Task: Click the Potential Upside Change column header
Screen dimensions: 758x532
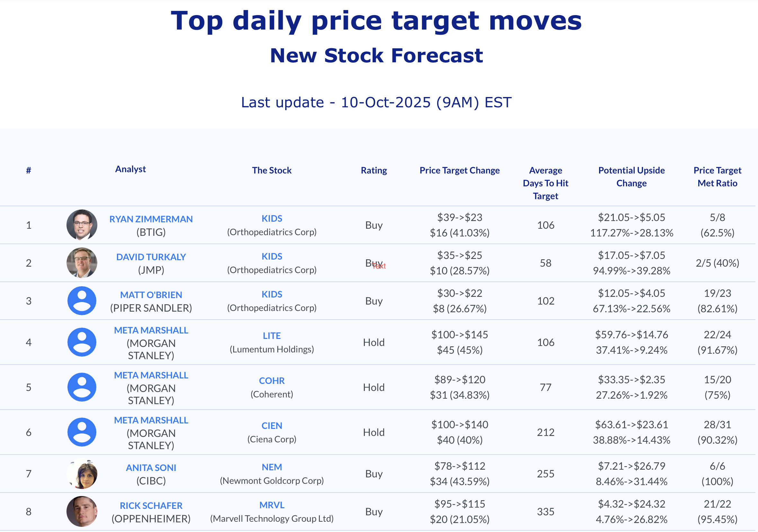Action: (x=631, y=177)
